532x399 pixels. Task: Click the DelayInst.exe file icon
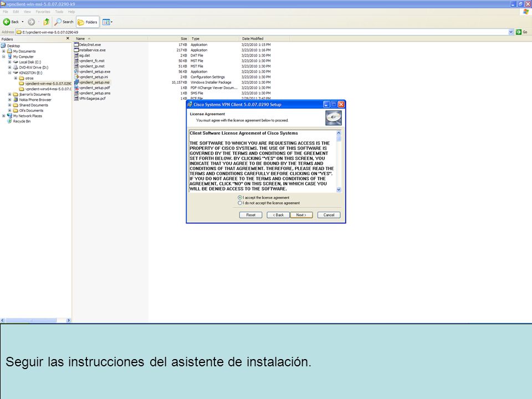pos(76,44)
